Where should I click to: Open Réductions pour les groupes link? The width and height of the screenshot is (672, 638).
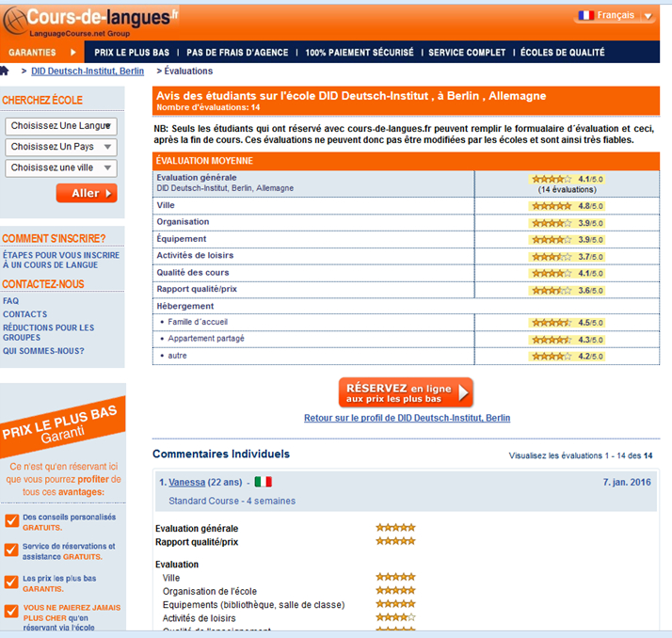48,332
